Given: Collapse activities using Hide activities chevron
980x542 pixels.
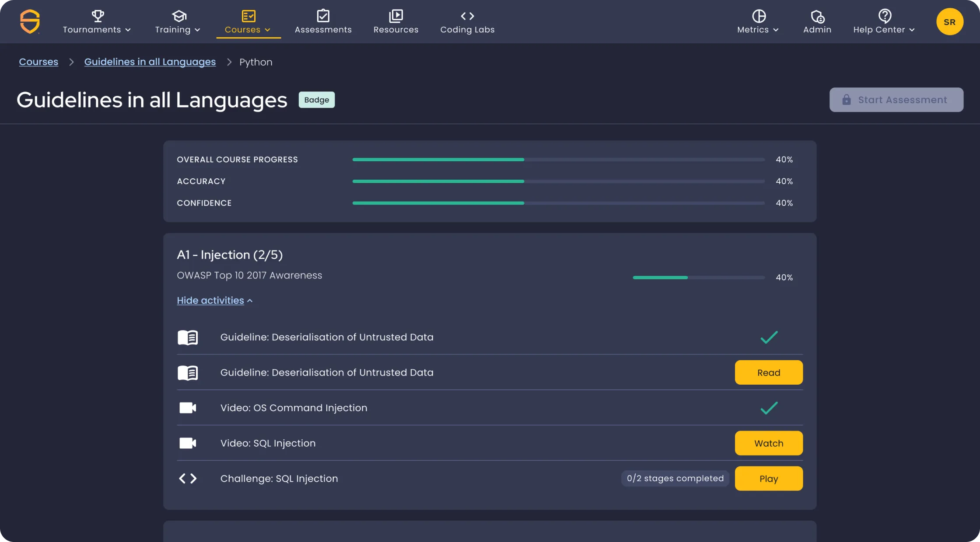Looking at the screenshot, I should click(214, 300).
